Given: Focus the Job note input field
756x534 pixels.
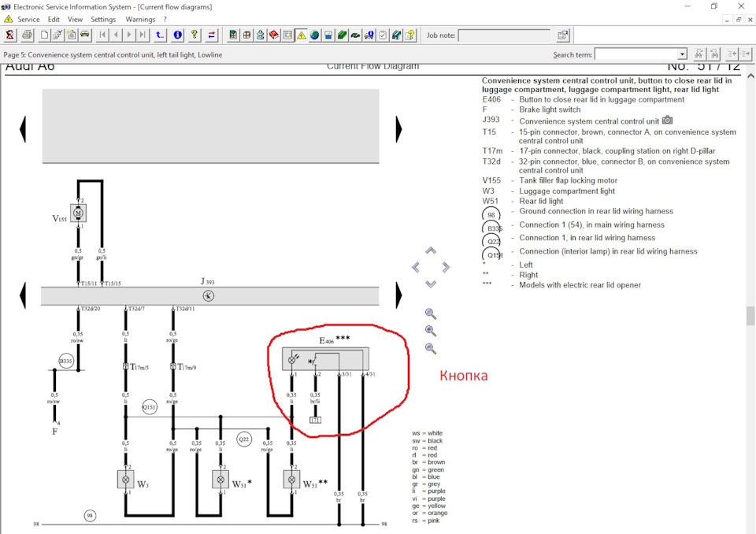Looking at the screenshot, I should coord(504,35).
